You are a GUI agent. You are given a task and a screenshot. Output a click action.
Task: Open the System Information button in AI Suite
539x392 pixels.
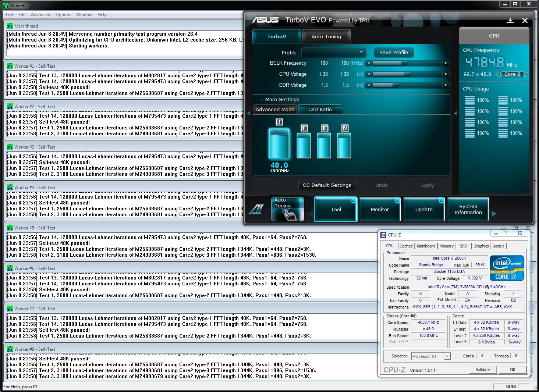(x=468, y=209)
